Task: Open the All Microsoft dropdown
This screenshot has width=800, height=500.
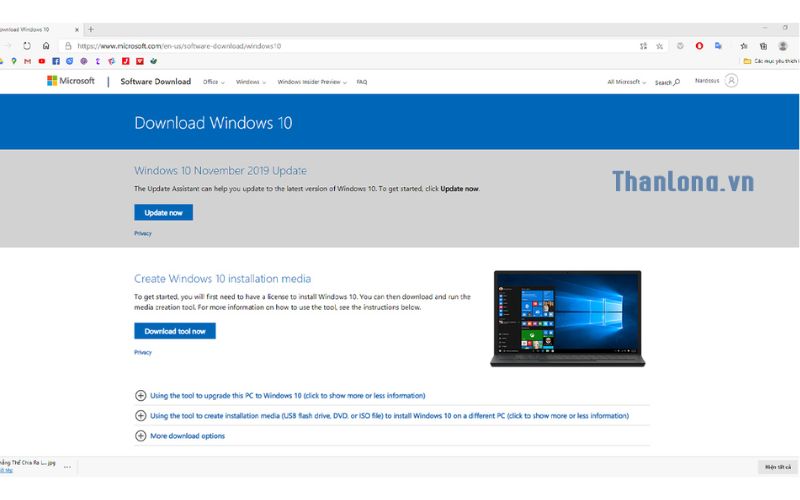Action: (626, 82)
